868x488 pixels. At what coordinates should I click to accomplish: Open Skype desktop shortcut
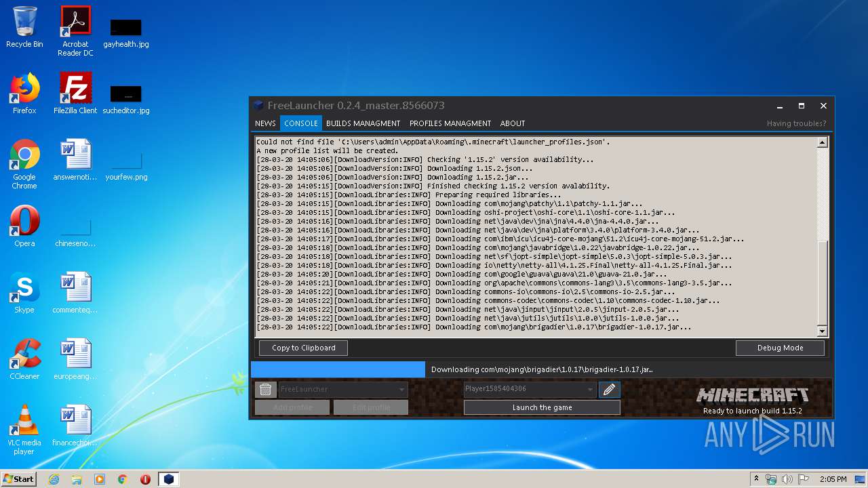(24, 293)
